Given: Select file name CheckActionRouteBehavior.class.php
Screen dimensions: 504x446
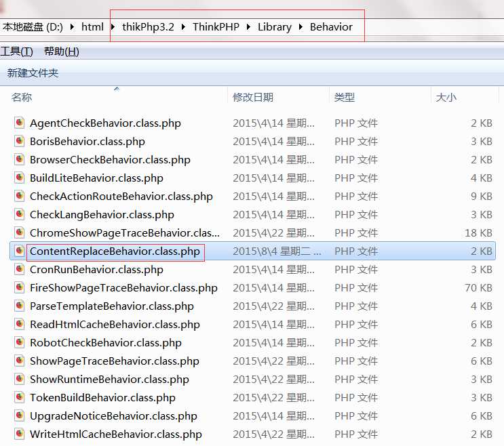Looking at the screenshot, I should 121,196.
